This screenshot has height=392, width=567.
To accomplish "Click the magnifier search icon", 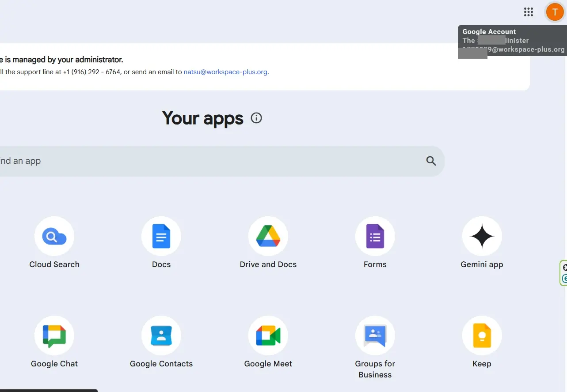I will [x=431, y=161].
